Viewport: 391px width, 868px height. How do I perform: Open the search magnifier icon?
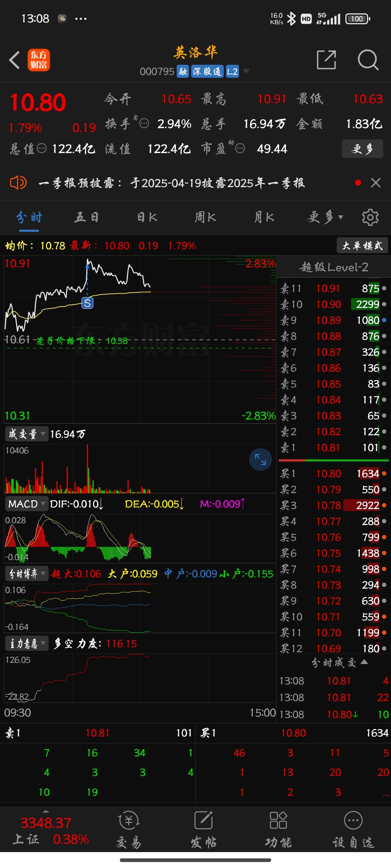click(x=368, y=60)
